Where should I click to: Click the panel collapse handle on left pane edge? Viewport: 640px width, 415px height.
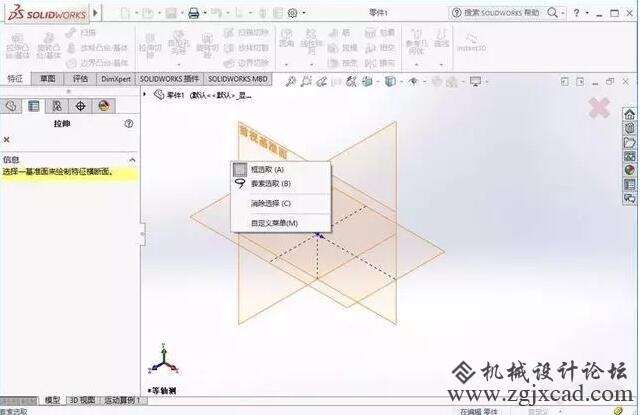click(x=142, y=234)
